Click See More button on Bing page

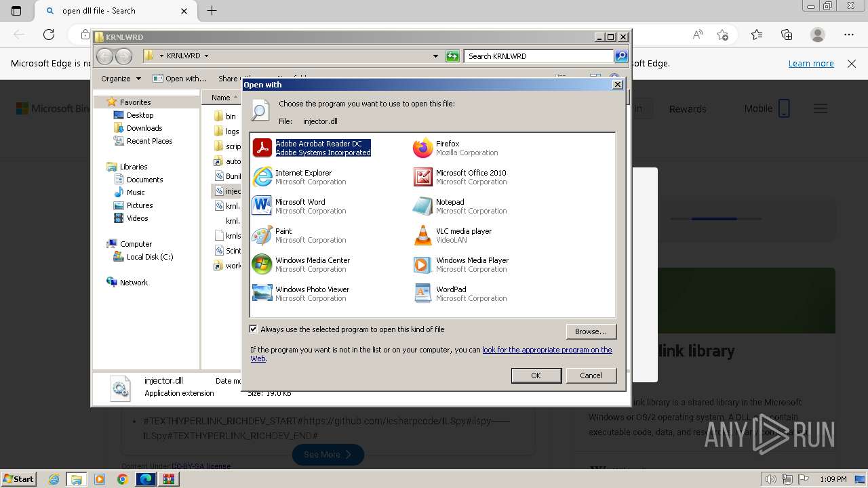click(x=328, y=454)
